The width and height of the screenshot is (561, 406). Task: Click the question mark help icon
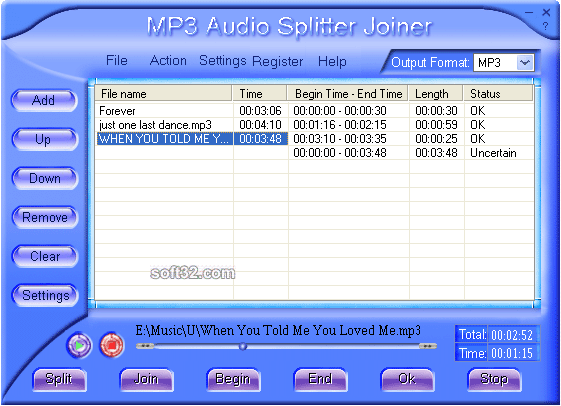pyautogui.click(x=545, y=26)
